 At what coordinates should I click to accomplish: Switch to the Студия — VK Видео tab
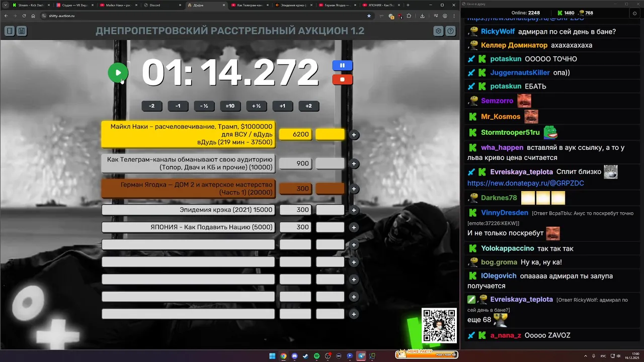pos(75,5)
